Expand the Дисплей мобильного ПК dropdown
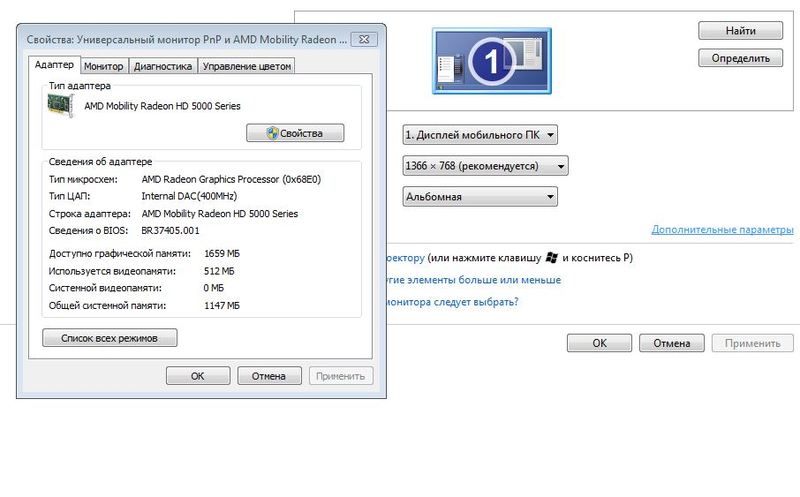Screen dimensions: 800x497 click(x=479, y=135)
